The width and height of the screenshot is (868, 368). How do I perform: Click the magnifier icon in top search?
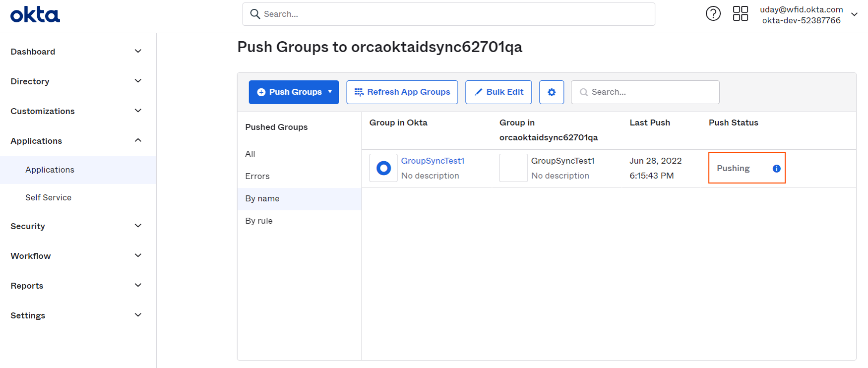[255, 14]
